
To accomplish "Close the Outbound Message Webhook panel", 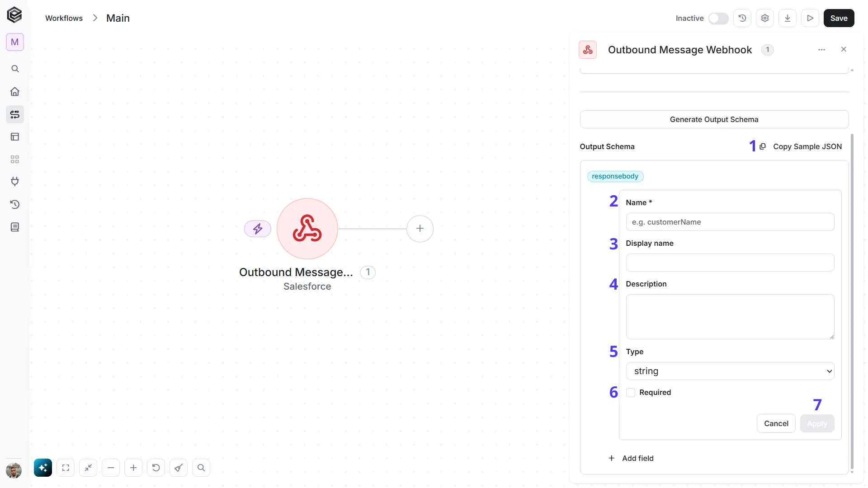I will [x=844, y=49].
